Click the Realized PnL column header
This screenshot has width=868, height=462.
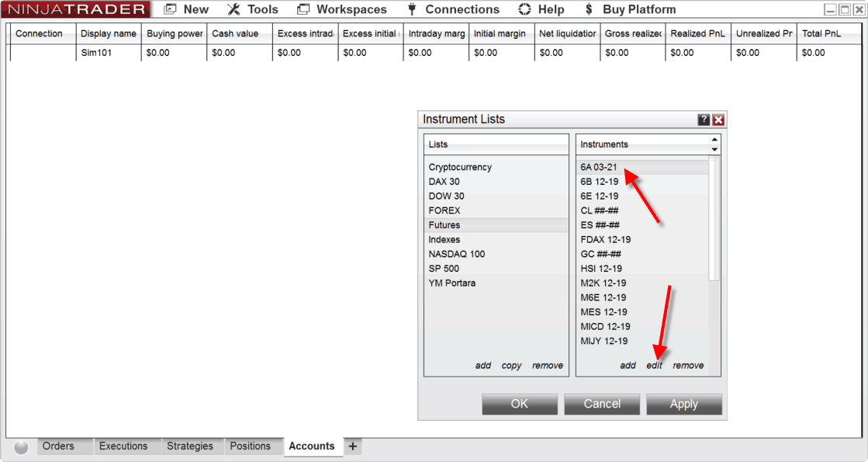point(697,33)
